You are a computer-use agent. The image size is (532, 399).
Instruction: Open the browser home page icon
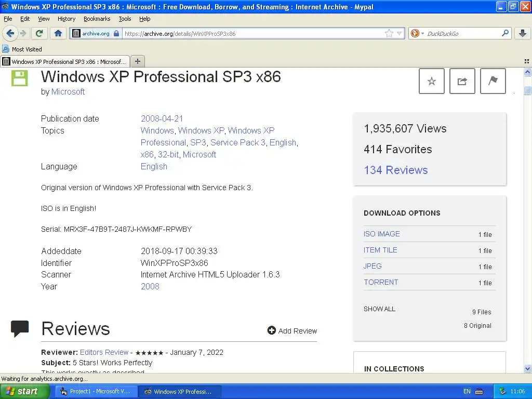[x=58, y=33]
